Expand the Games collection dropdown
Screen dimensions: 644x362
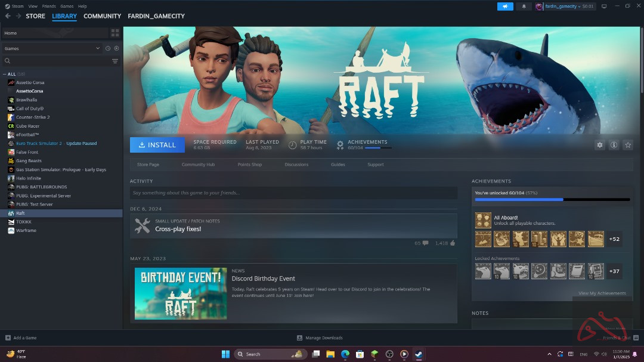coord(98,48)
